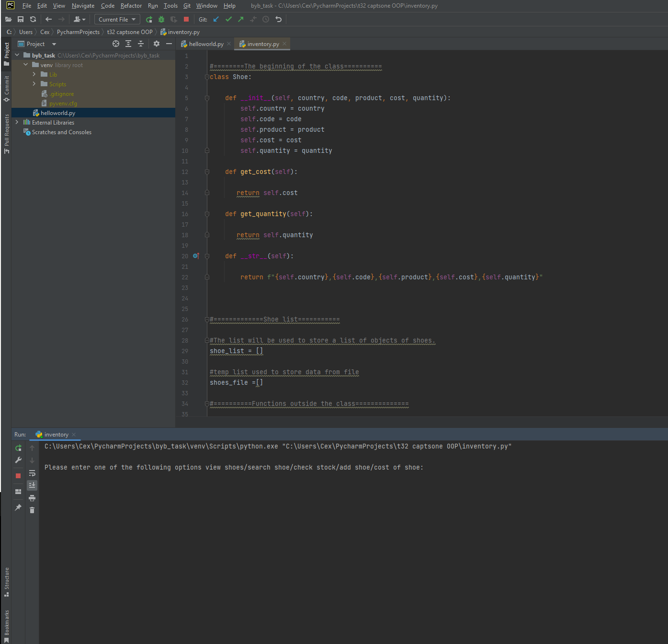Screen dimensions: 668x644
Task: Switch to the helloworld.py editor tab
Action: [x=205, y=44]
